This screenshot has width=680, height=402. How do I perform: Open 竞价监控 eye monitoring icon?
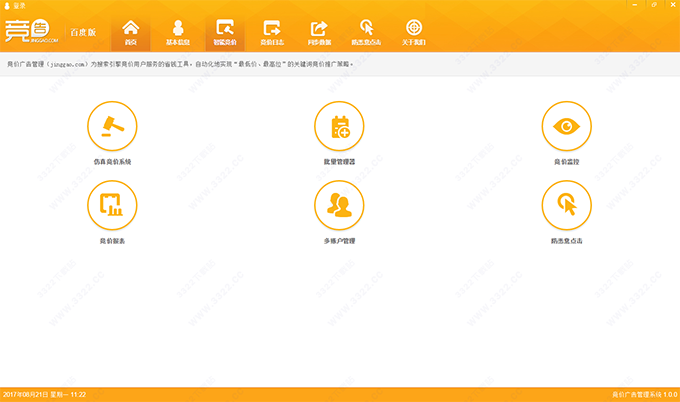(x=566, y=126)
